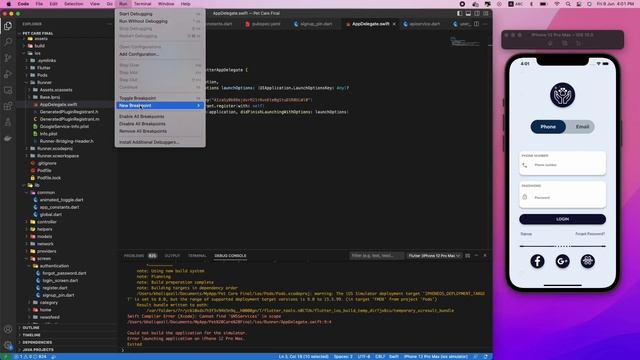Choose Run Without Debugging menu item

tap(160, 21)
